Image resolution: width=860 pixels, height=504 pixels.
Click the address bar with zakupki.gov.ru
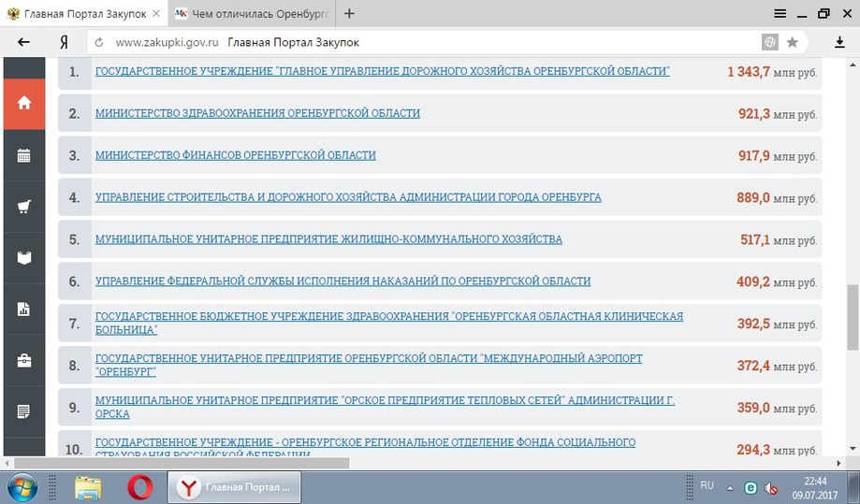[x=421, y=42]
